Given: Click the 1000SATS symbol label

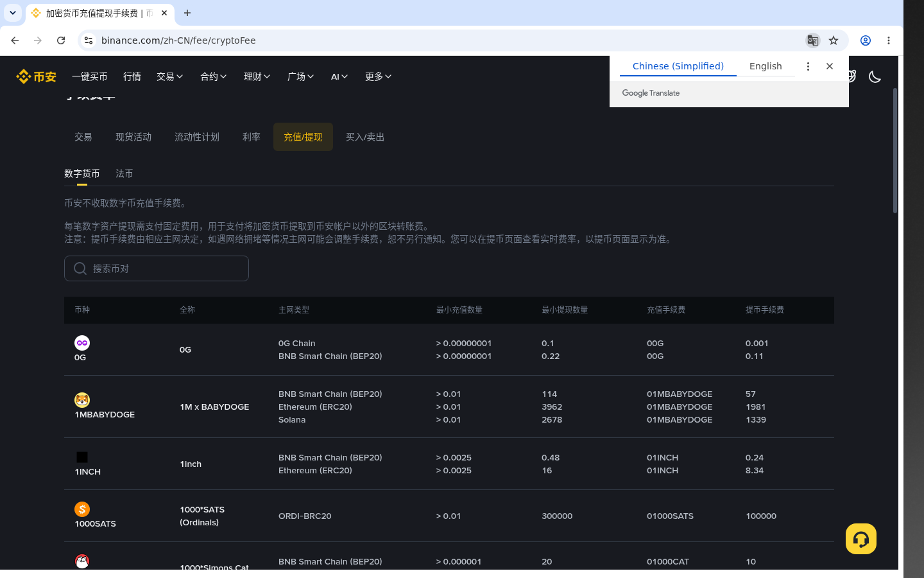Looking at the screenshot, I should click(96, 523).
